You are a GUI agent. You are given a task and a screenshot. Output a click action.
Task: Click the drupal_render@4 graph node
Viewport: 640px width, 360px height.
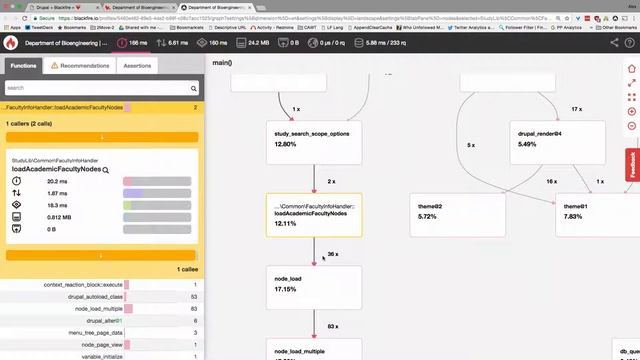558,142
